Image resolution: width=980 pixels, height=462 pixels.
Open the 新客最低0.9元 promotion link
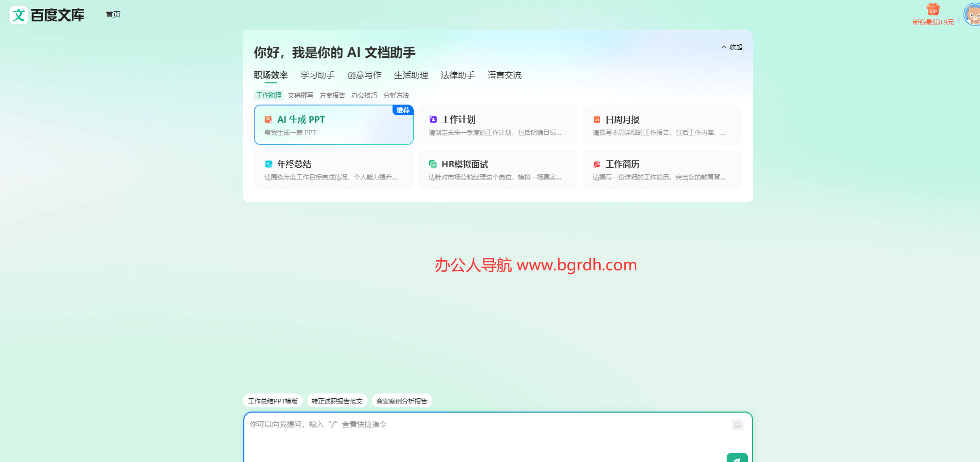(x=933, y=22)
